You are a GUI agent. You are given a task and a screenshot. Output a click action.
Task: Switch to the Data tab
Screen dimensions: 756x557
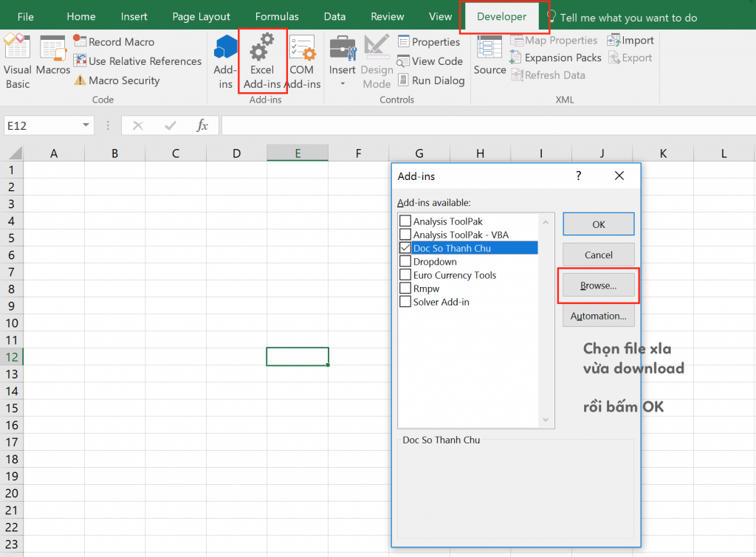click(x=334, y=17)
